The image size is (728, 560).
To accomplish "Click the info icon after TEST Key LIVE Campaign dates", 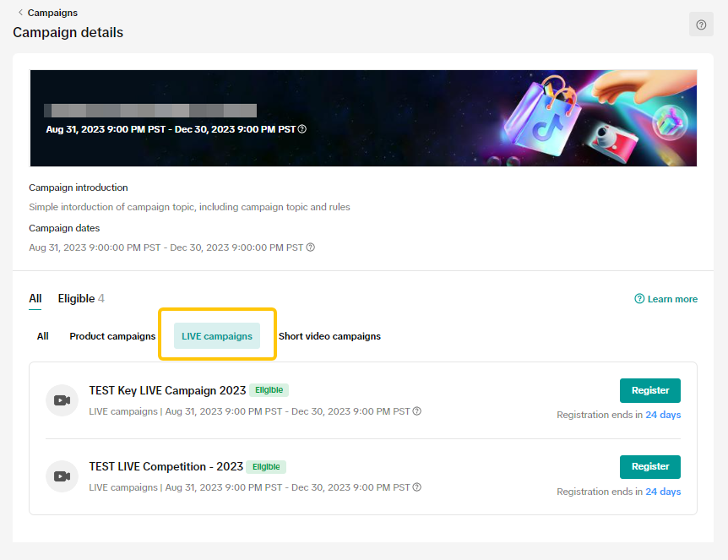I will [x=417, y=411].
